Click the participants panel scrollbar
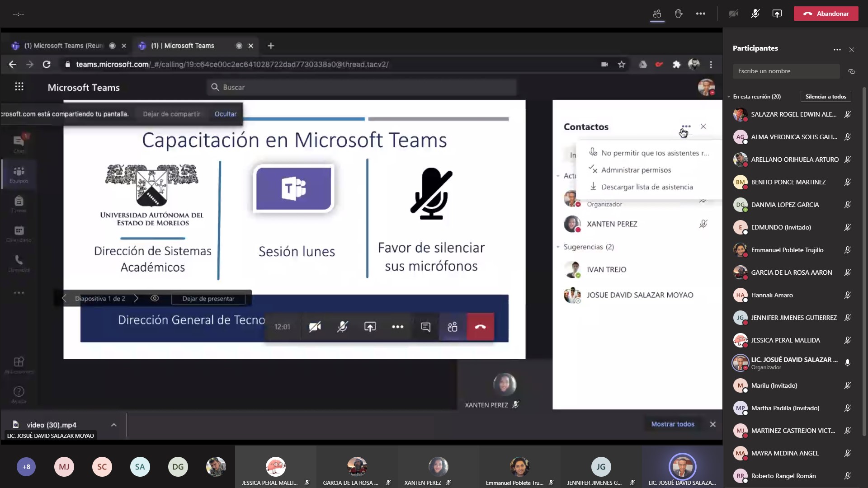868x488 pixels. pyautogui.click(x=864, y=262)
